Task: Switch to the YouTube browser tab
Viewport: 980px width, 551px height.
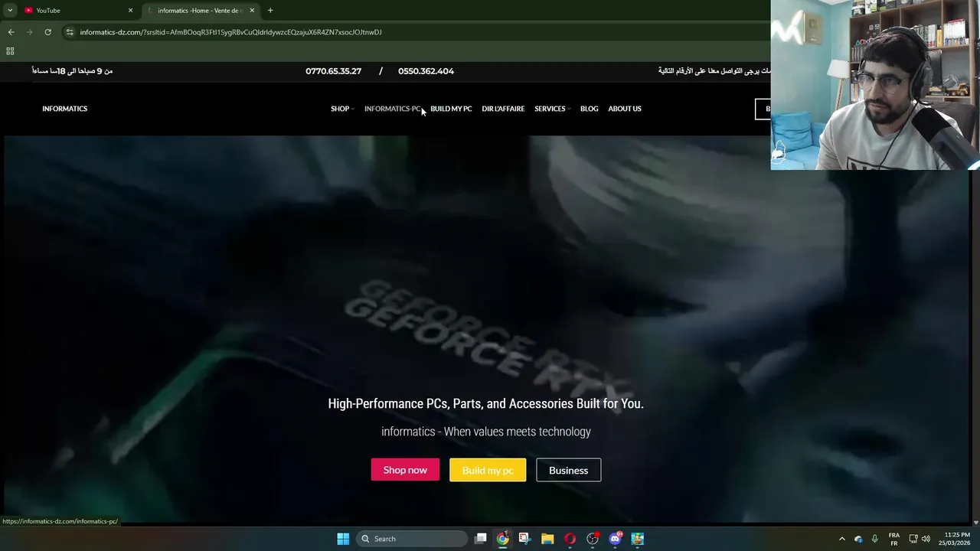Action: click(77, 10)
